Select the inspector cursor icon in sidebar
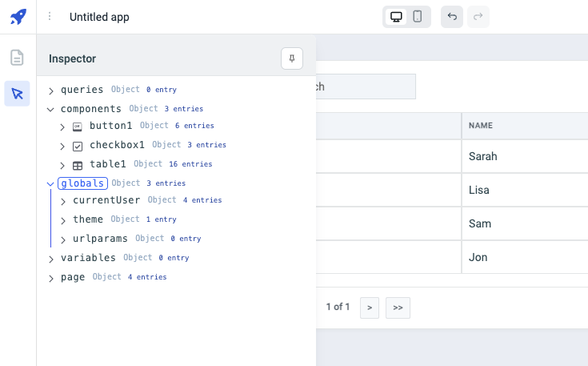Image resolution: width=588 pixels, height=366 pixels. coord(17,94)
